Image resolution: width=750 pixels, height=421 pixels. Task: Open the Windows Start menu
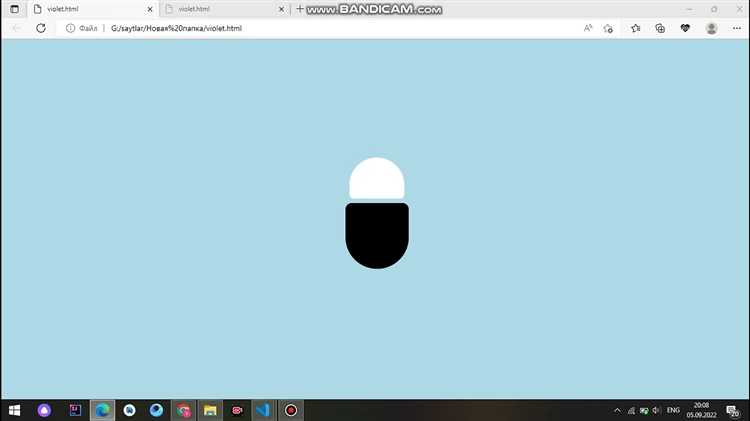point(14,410)
